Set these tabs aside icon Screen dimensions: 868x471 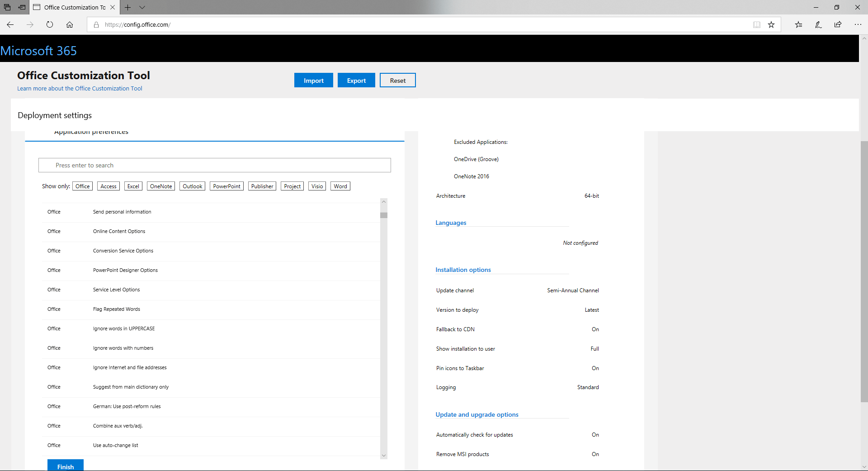pos(22,7)
